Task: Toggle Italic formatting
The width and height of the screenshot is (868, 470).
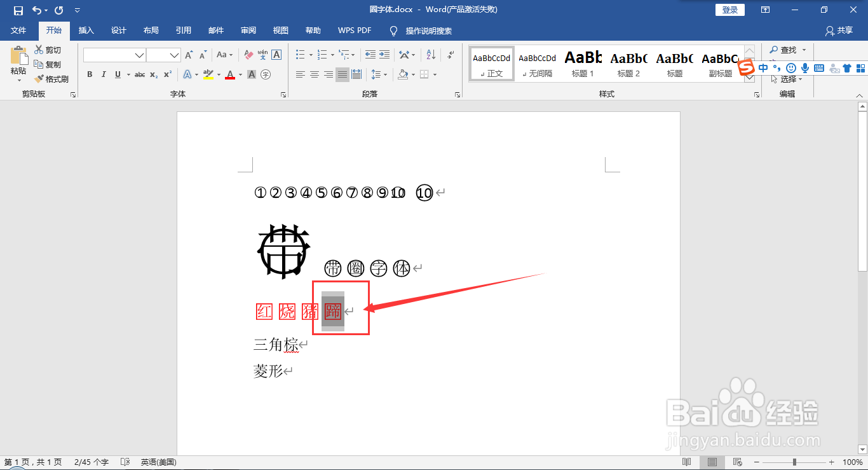Action: 104,74
